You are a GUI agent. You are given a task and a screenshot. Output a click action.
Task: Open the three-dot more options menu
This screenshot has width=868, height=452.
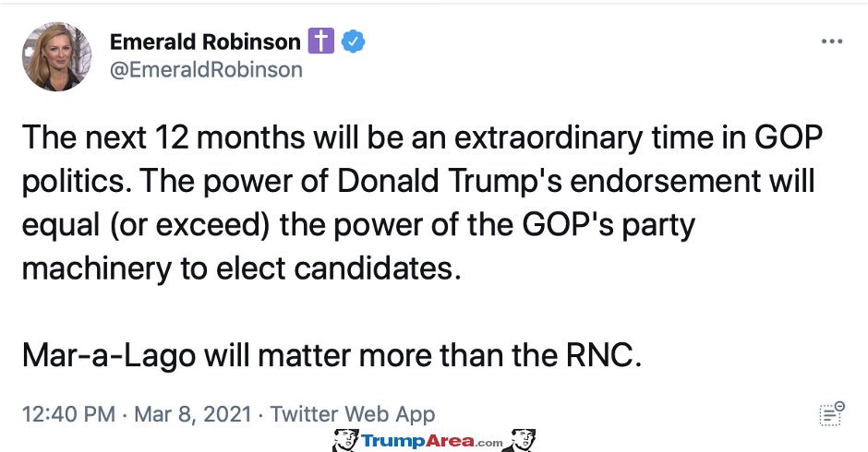pos(831,42)
